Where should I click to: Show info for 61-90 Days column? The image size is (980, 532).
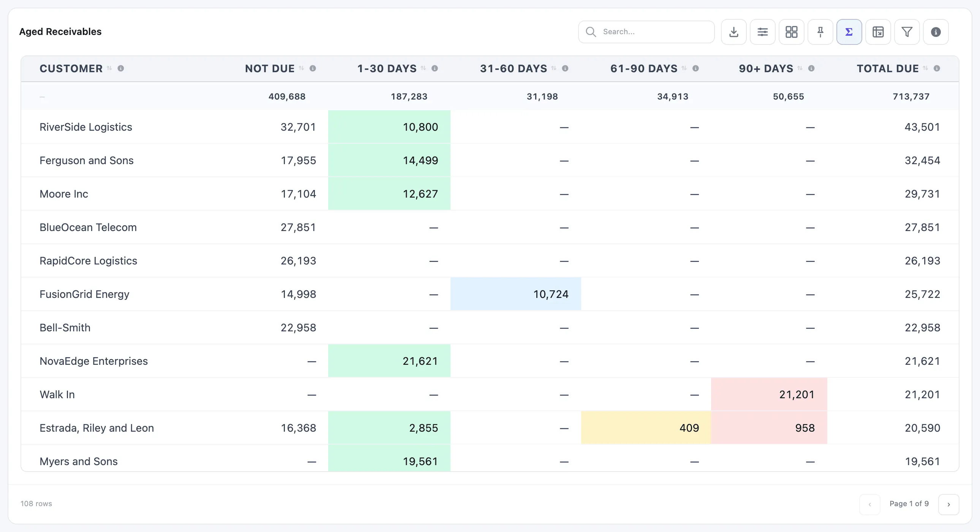[x=695, y=68]
